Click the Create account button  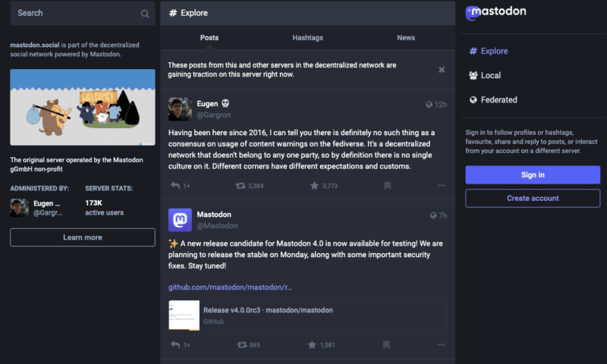pyautogui.click(x=533, y=199)
